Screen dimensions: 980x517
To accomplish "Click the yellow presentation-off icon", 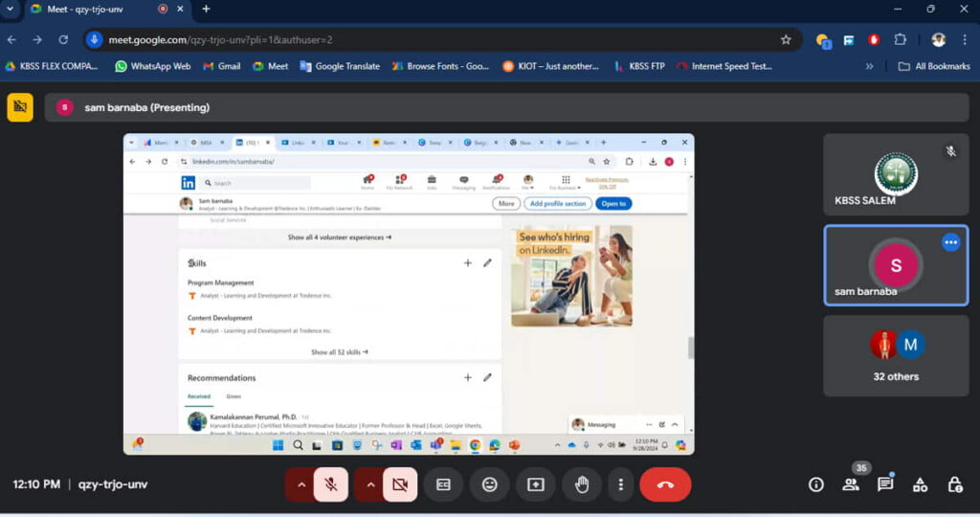I will click(x=20, y=107).
